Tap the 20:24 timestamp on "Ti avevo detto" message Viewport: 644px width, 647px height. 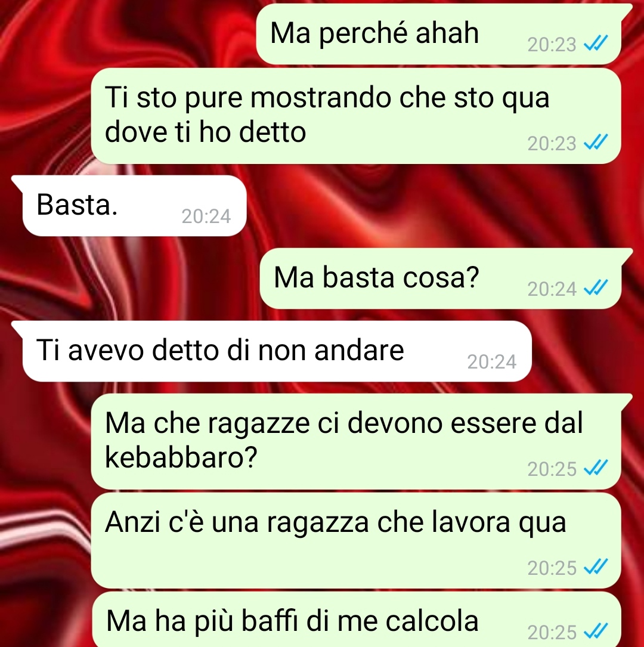point(491,362)
